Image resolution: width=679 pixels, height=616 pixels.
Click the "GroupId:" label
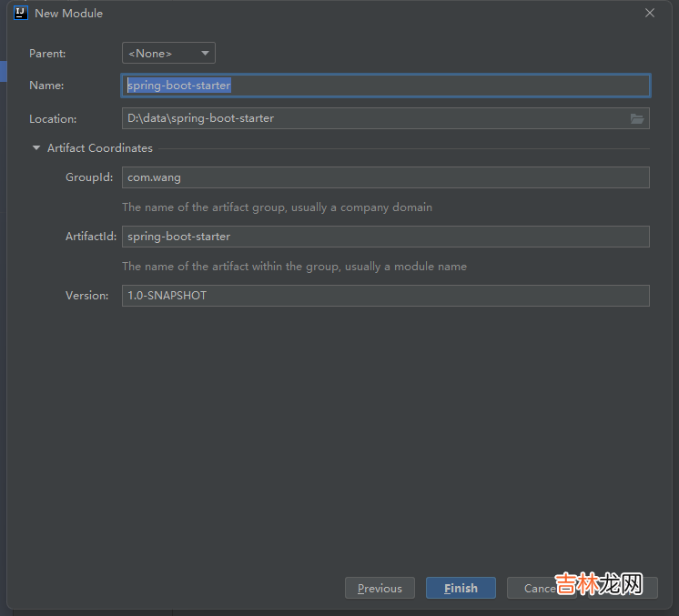[x=89, y=177]
